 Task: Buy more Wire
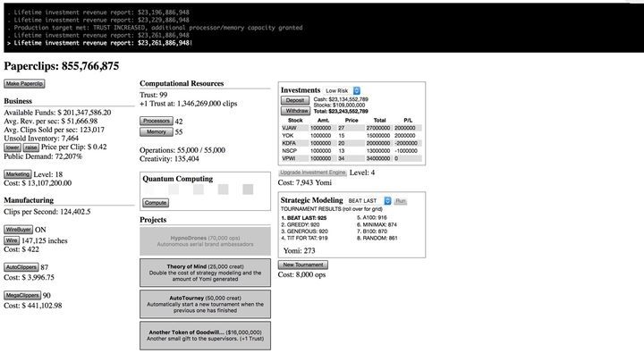[x=12, y=240]
